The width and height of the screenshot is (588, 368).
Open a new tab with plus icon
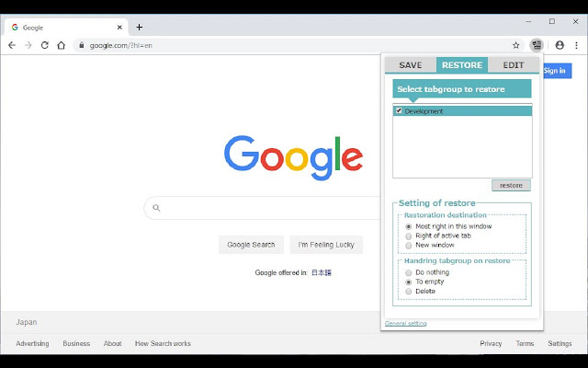pos(139,27)
